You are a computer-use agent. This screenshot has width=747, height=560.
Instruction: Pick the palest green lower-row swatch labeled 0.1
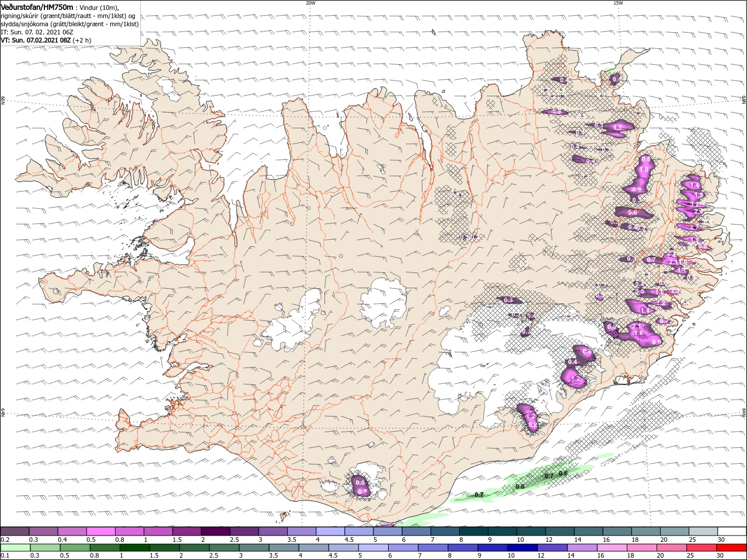coord(15,548)
